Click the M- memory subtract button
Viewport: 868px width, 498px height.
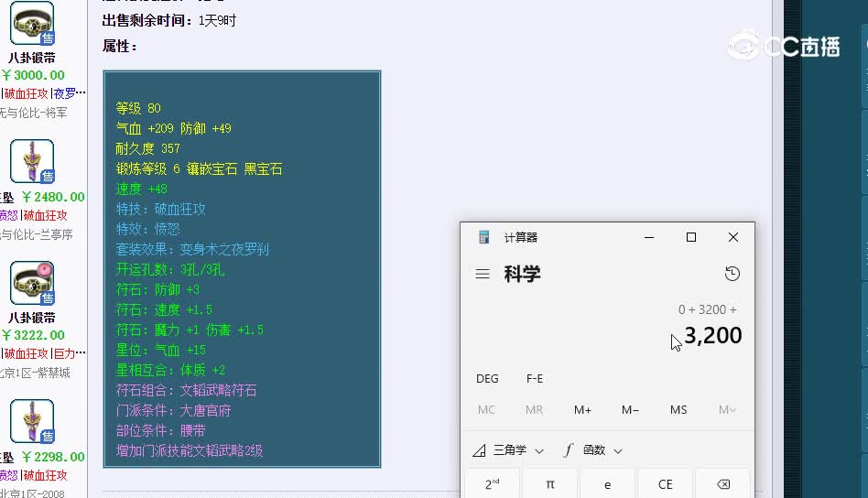pyautogui.click(x=630, y=410)
